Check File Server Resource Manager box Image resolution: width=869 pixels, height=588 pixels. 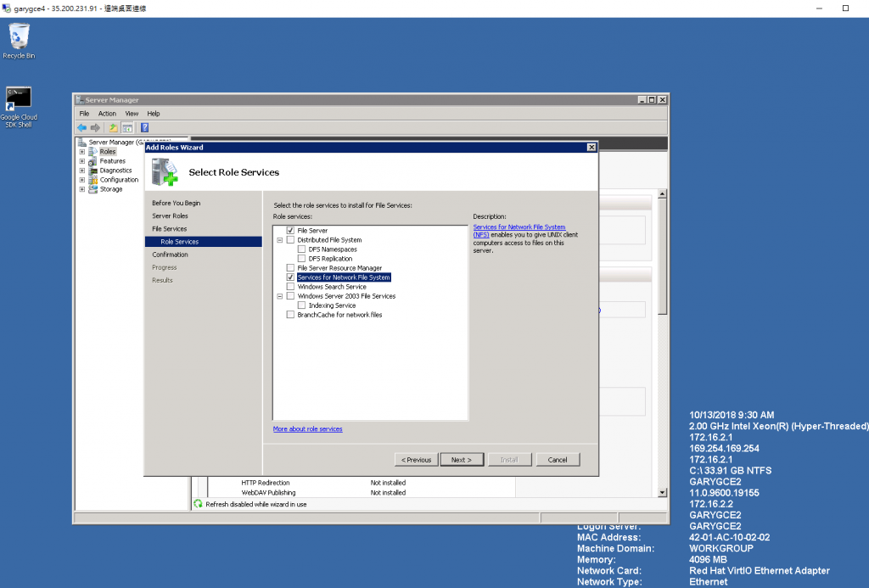click(x=290, y=267)
